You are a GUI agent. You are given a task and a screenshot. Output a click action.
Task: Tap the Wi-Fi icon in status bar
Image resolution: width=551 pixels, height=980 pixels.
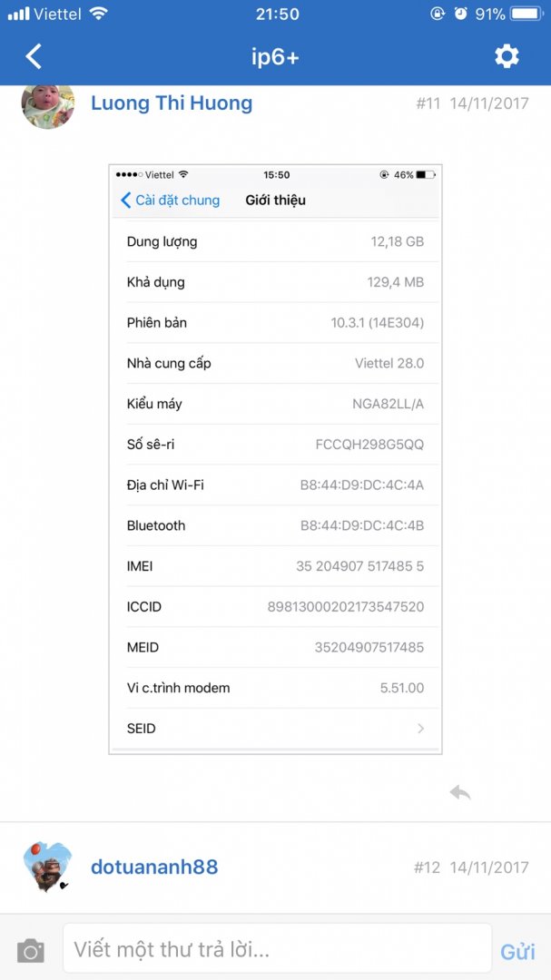coord(99,15)
